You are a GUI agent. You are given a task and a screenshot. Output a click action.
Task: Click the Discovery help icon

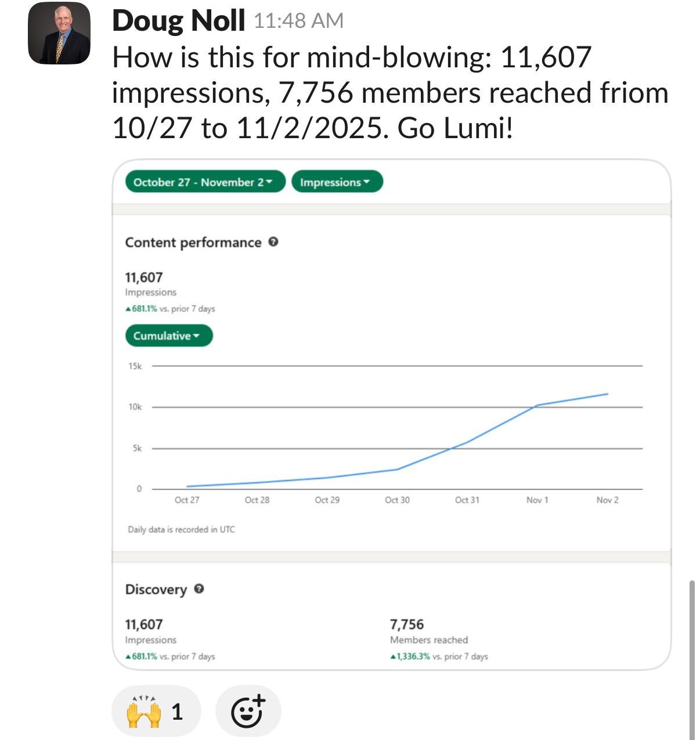pos(199,589)
